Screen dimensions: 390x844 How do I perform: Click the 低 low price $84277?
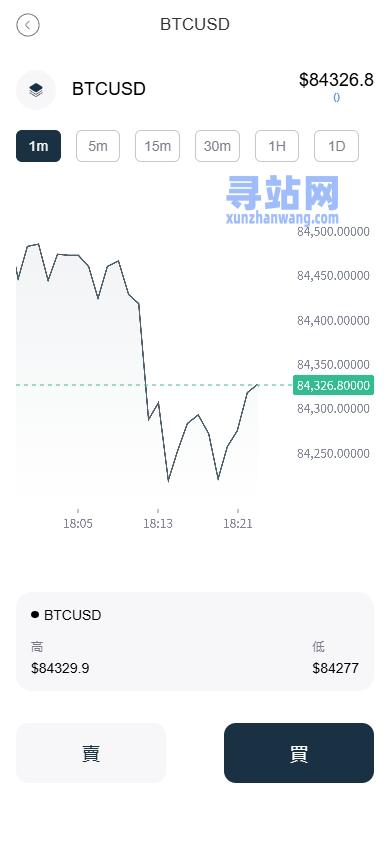(x=336, y=669)
